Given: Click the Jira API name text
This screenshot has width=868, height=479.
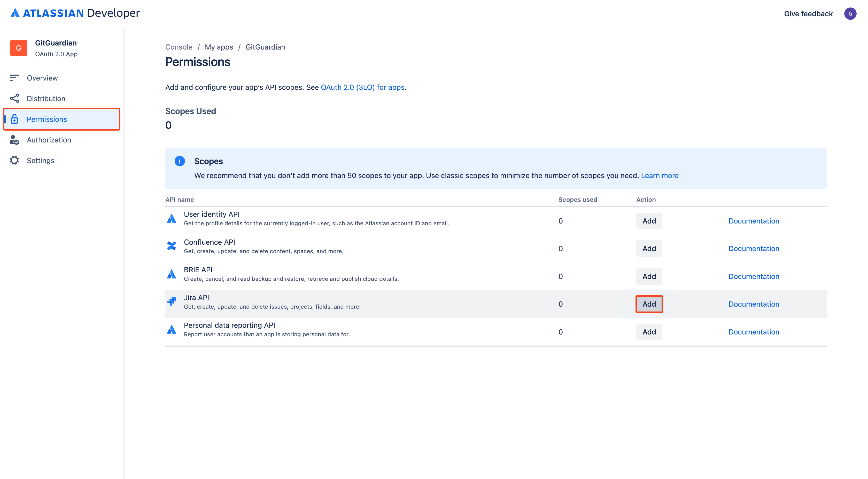Looking at the screenshot, I should tap(196, 298).
